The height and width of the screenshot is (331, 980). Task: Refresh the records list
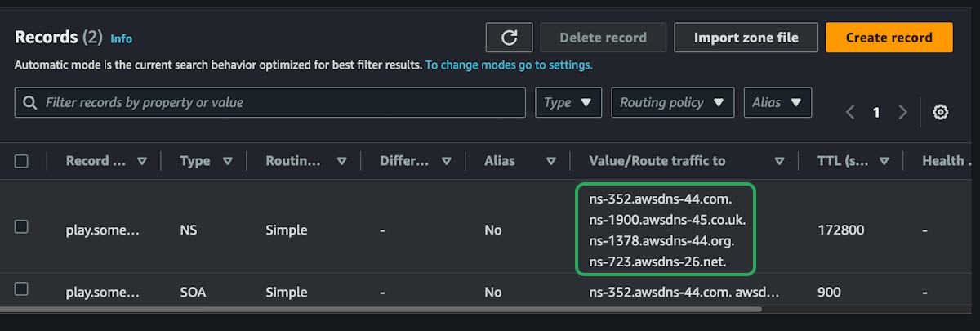pyautogui.click(x=510, y=38)
